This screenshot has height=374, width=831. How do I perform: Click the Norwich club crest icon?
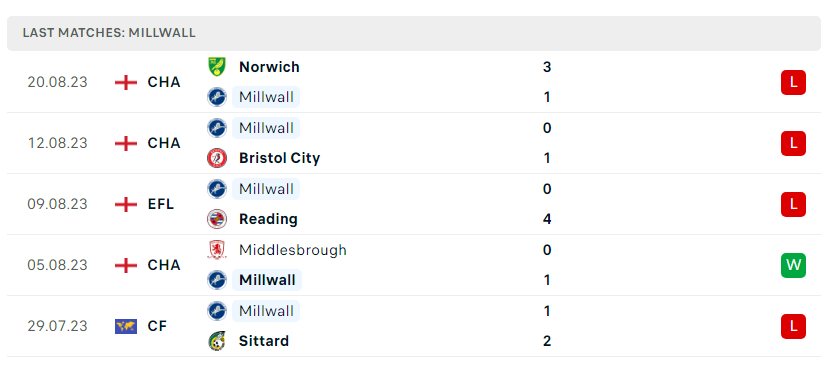217,67
